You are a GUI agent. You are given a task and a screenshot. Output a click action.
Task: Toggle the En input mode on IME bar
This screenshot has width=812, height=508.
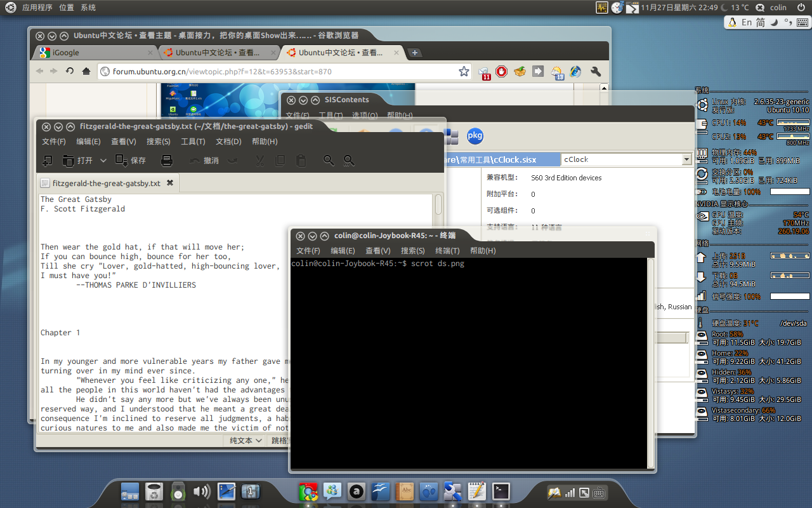747,22
